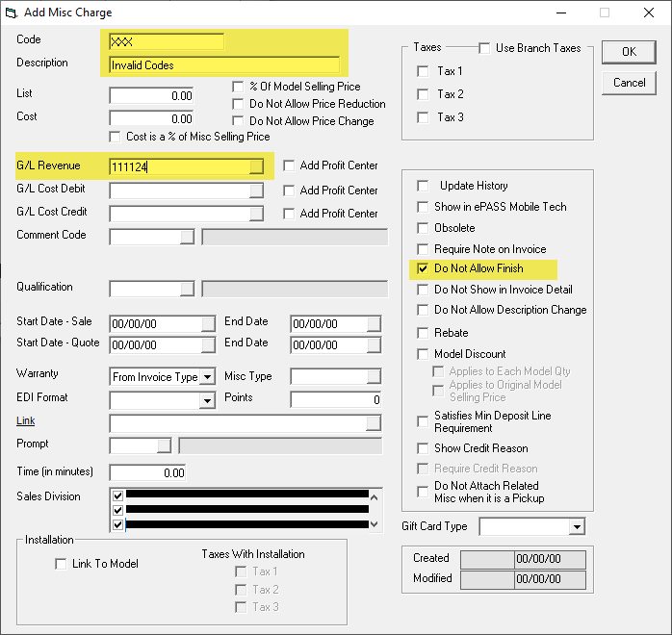672x635 pixels.
Task: Click the lookup button beside G/L Cost Debit
Action: pos(255,190)
